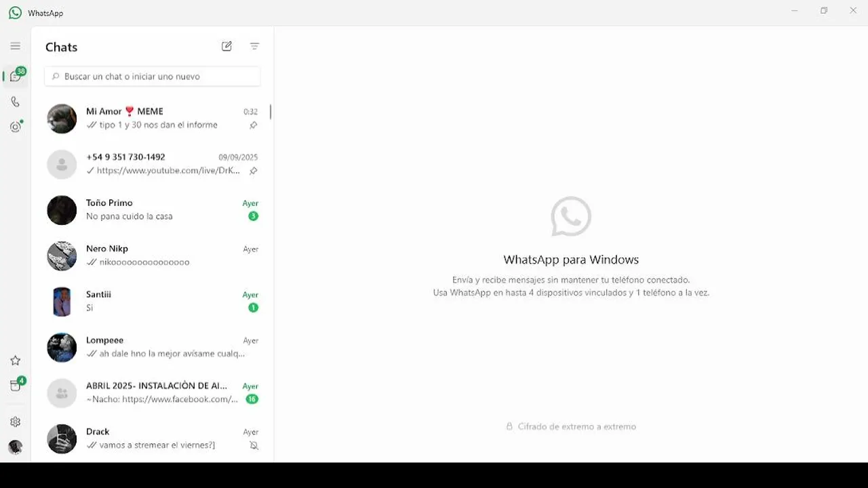Click the '09/09/2025' date on second chat
Viewport: 868px width, 488px height.
coord(238,157)
